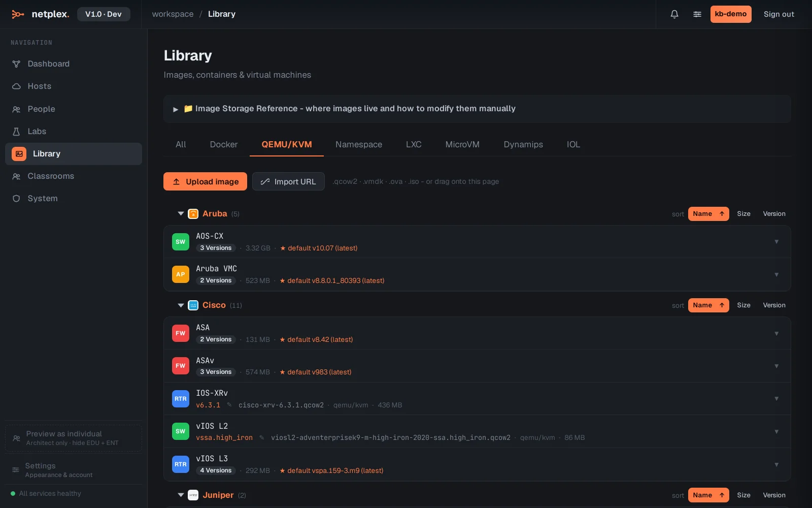812x508 pixels.
Task: Switch to the Namespace tab
Action: [x=359, y=145]
